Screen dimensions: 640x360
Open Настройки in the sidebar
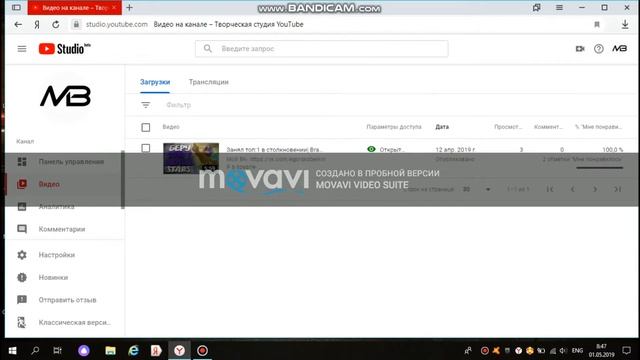(63, 255)
